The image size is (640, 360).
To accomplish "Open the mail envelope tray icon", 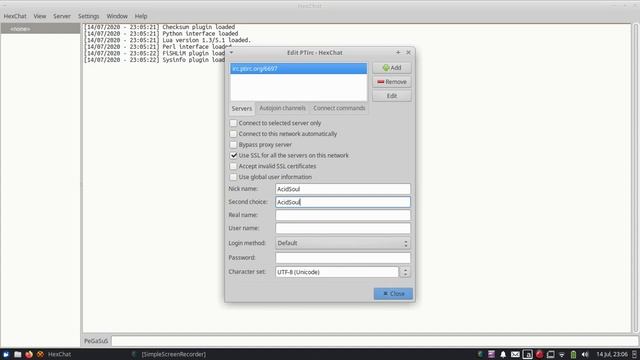I will [515, 354].
